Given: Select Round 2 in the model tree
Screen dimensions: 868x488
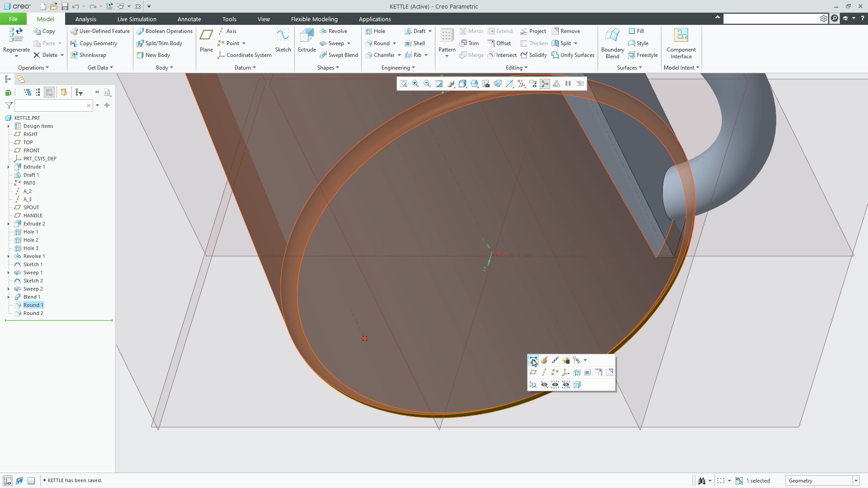Looking at the screenshot, I should 33,313.
